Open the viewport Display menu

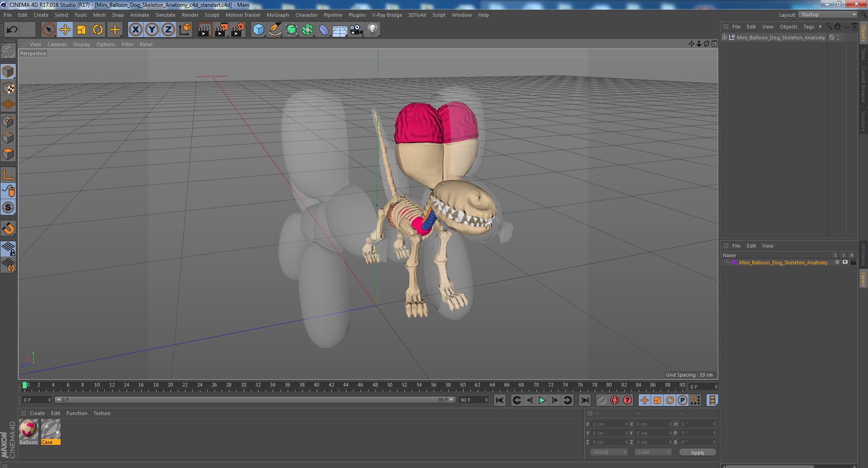81,44
